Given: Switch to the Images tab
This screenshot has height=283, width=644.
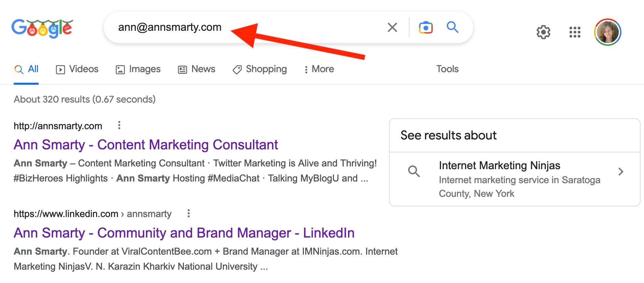Looking at the screenshot, I should coord(138,69).
